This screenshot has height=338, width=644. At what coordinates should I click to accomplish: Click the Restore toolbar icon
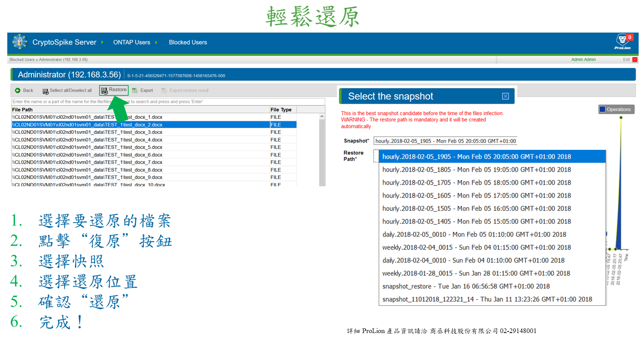coord(104,90)
